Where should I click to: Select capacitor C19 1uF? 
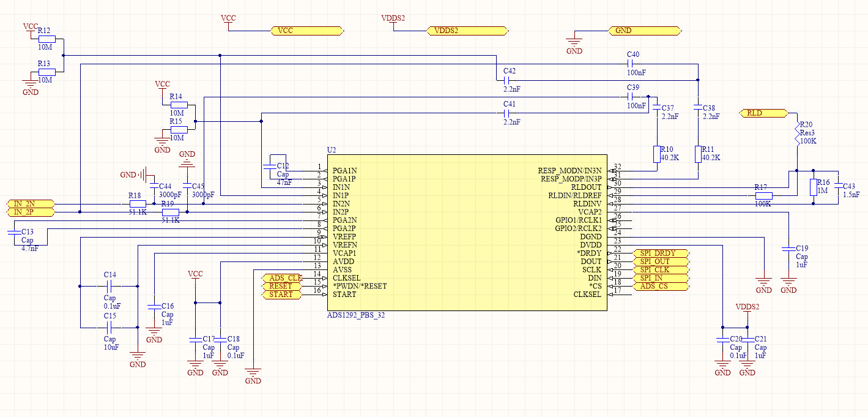(x=788, y=249)
